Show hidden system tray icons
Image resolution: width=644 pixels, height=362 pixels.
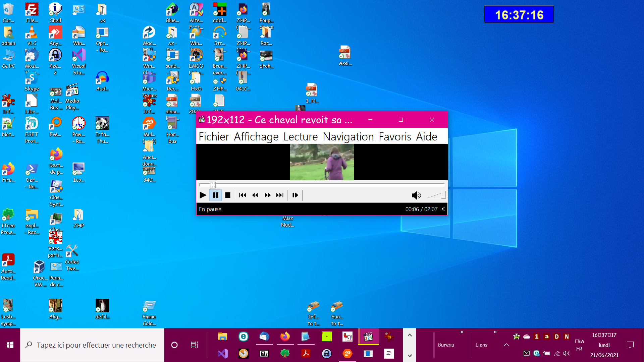[x=506, y=345]
